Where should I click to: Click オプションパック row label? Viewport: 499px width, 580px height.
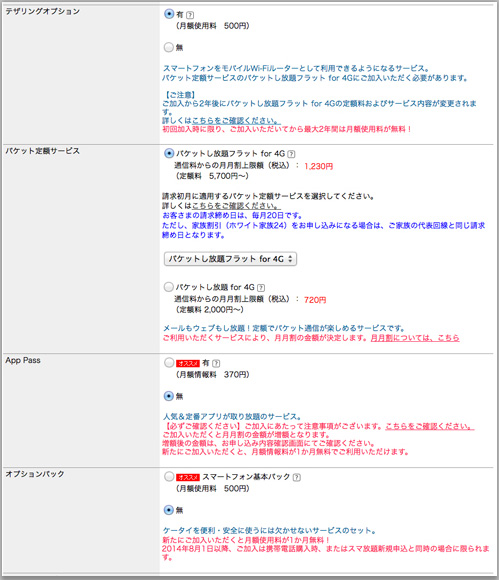tap(35, 474)
